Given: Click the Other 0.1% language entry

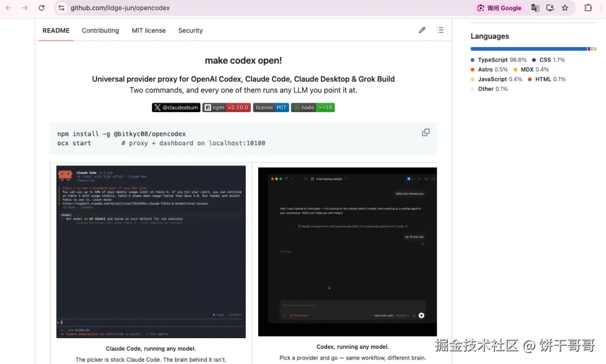Looking at the screenshot, I should pyautogui.click(x=489, y=89).
